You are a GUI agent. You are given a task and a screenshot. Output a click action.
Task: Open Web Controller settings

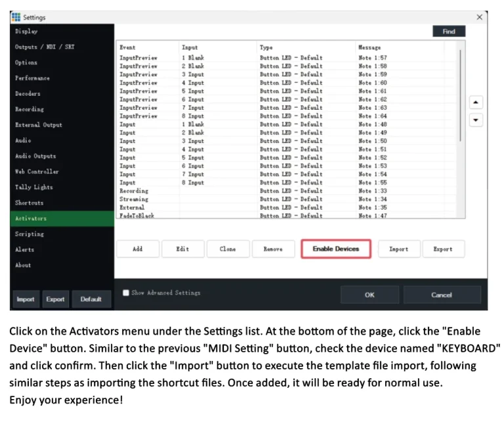pyautogui.click(x=37, y=171)
